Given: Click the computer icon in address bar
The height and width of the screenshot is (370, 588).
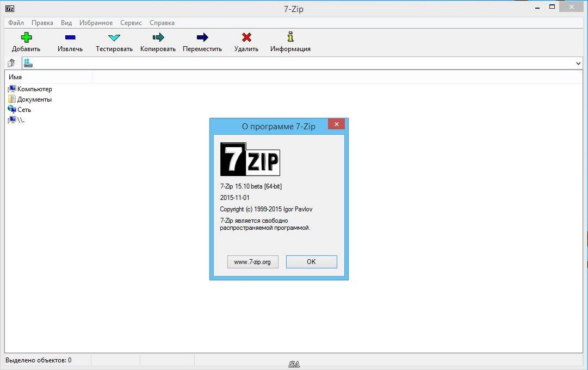Looking at the screenshot, I should [x=28, y=63].
